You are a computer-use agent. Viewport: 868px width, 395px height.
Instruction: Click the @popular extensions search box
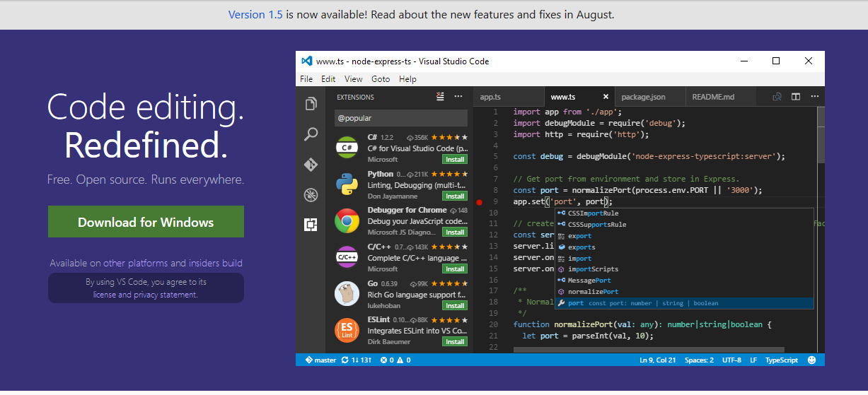(x=400, y=118)
